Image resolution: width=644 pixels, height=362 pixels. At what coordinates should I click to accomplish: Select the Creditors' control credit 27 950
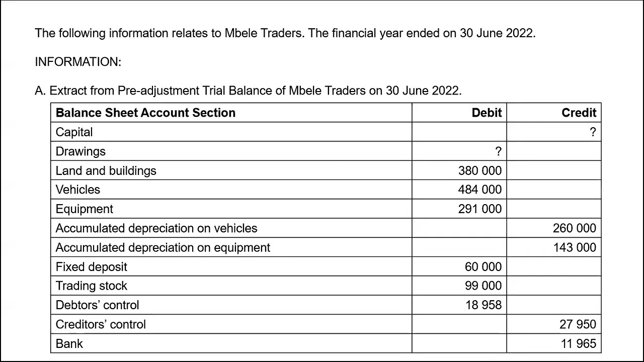click(x=578, y=324)
